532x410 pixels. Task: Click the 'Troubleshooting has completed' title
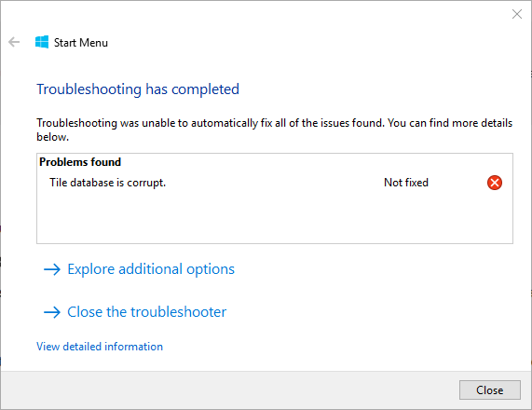138,89
